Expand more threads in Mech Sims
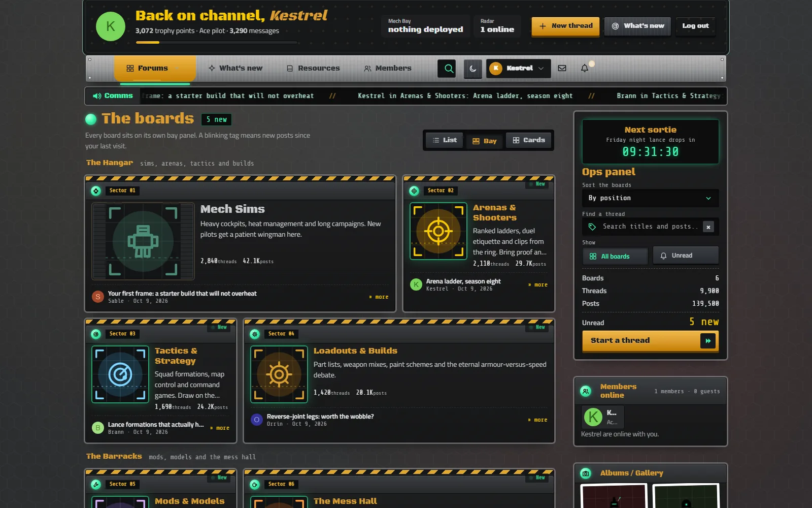The height and width of the screenshot is (508, 812). (x=379, y=297)
